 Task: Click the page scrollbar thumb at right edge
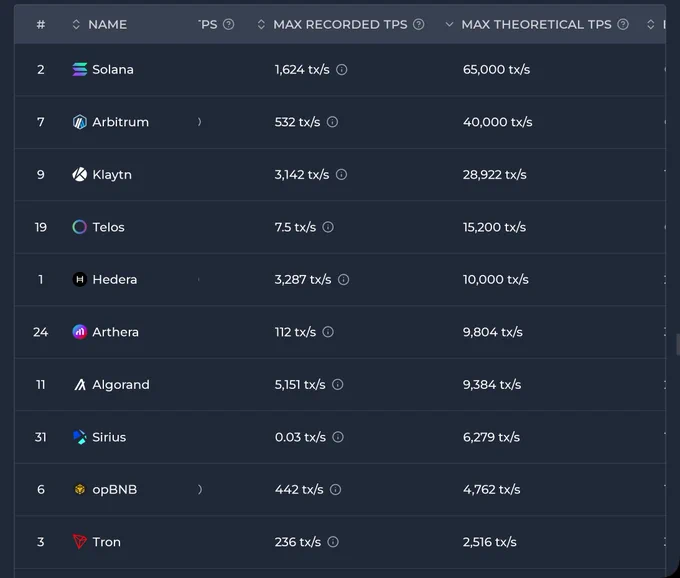pos(678,344)
